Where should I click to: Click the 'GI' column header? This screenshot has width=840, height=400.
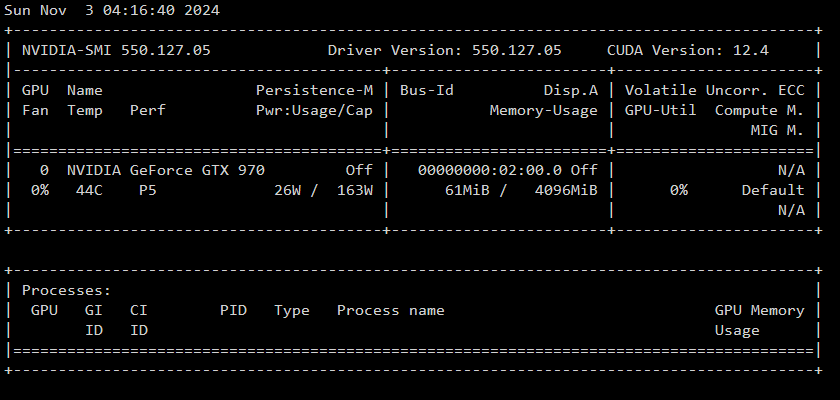coord(94,311)
